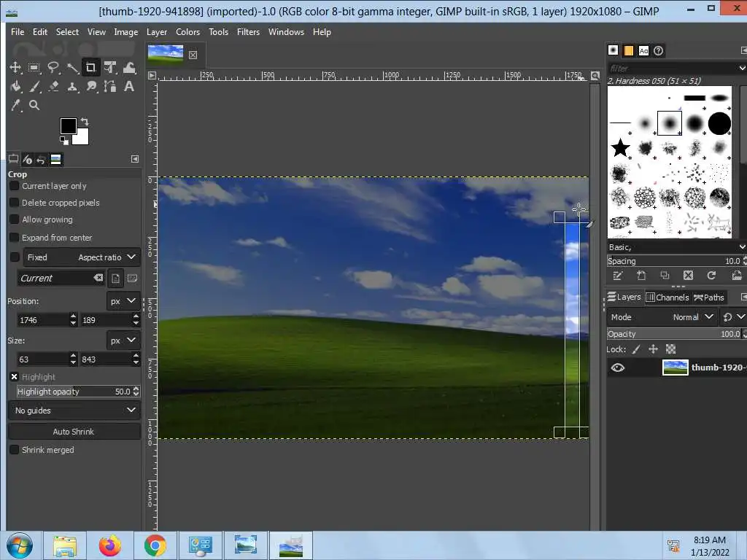Enable Allow growing option
747x560 pixels.
point(15,219)
